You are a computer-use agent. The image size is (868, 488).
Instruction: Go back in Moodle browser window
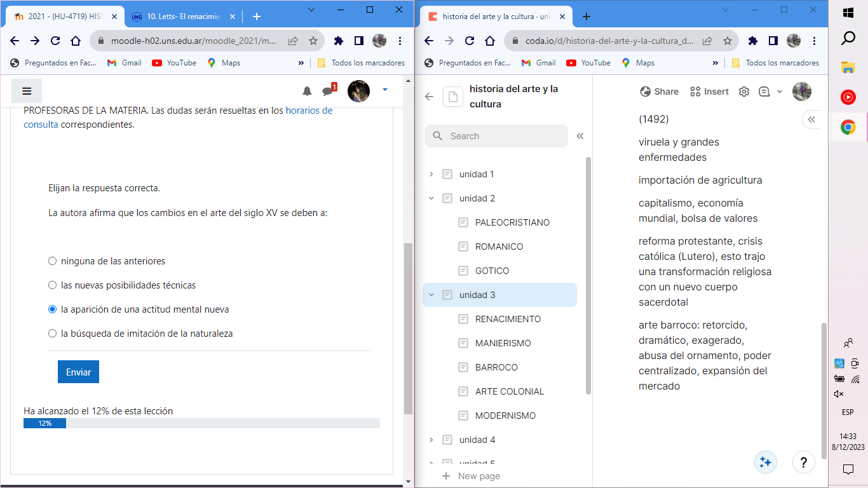coord(15,41)
